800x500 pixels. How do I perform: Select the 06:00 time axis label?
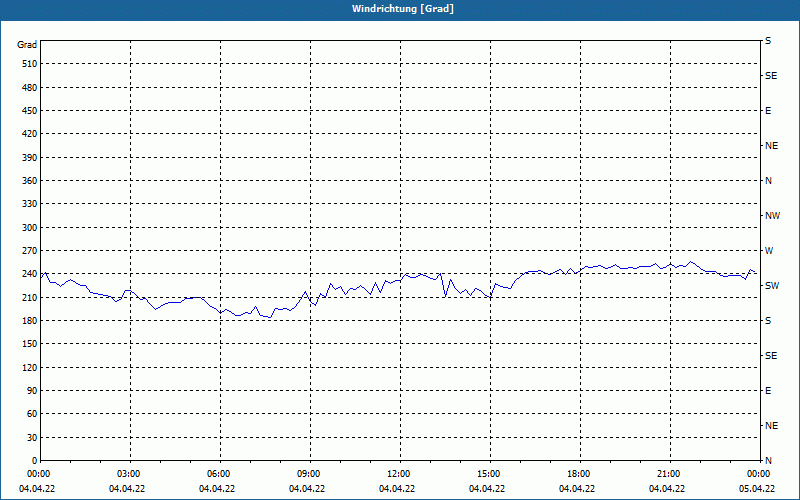point(220,474)
